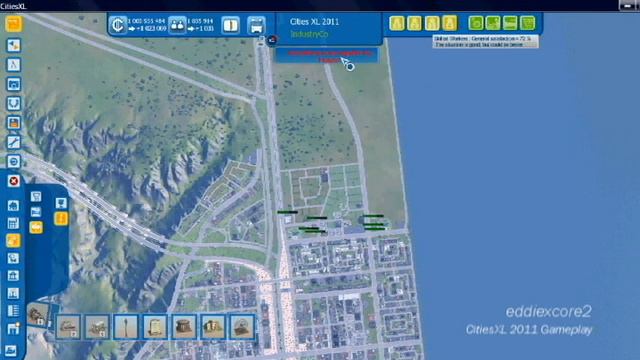640x360 pixels.
Task: Select the angled category thumbnail above building row
Action: [x=38, y=315]
